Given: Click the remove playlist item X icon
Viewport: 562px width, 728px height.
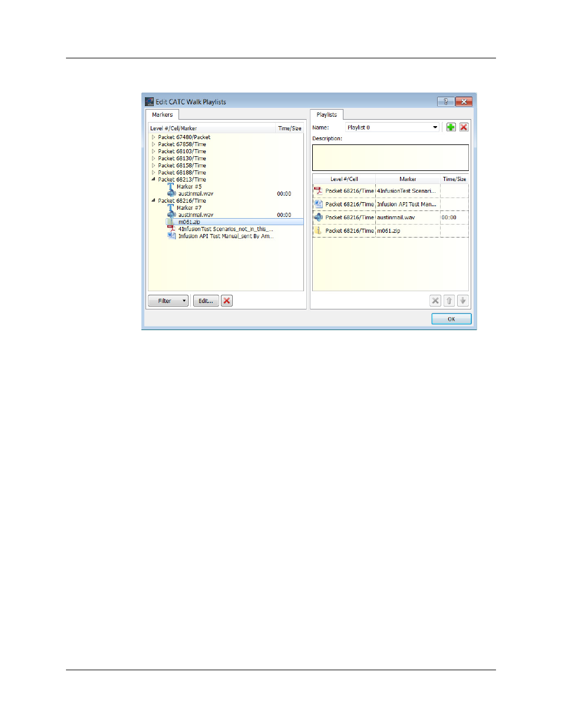Looking at the screenshot, I should pyautogui.click(x=435, y=301).
